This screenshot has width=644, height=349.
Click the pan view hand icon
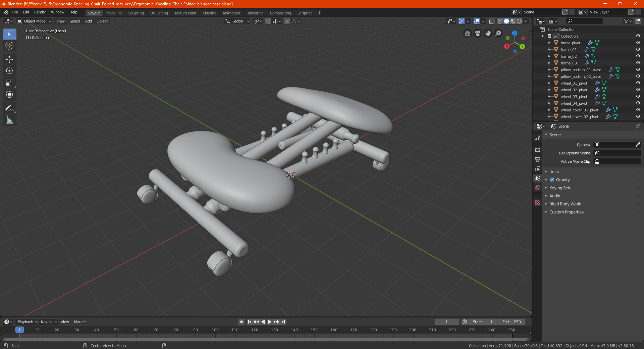click(x=488, y=33)
